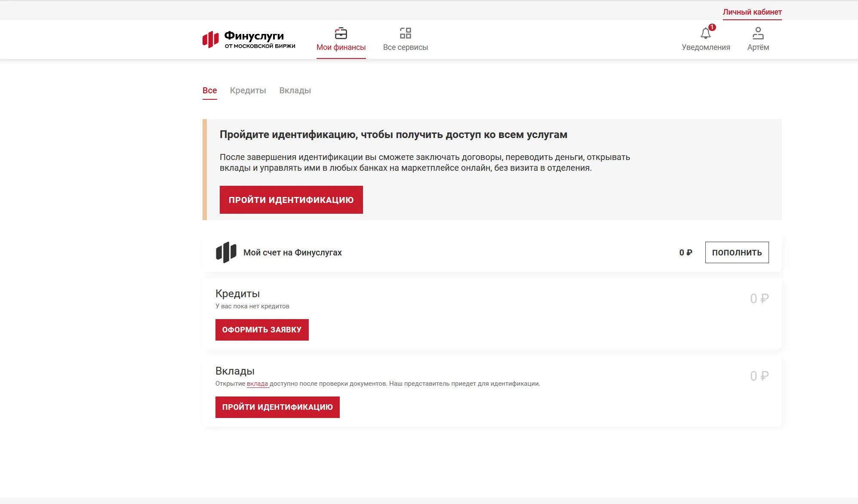Select the Мои финансы menu label
This screenshot has width=858, height=504.
pos(341,47)
